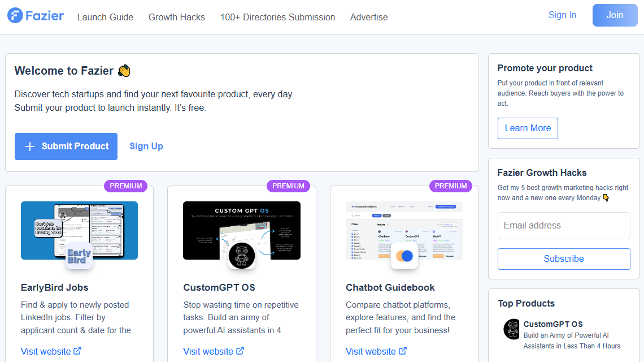Open the Launch Guide menu item
The width and height of the screenshot is (644, 362).
[x=105, y=18]
